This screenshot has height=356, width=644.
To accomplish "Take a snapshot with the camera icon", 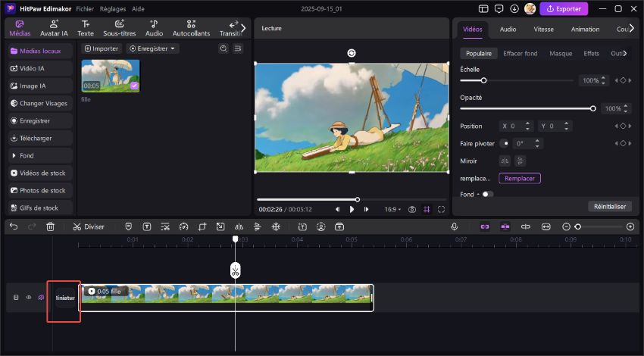I will tap(412, 209).
